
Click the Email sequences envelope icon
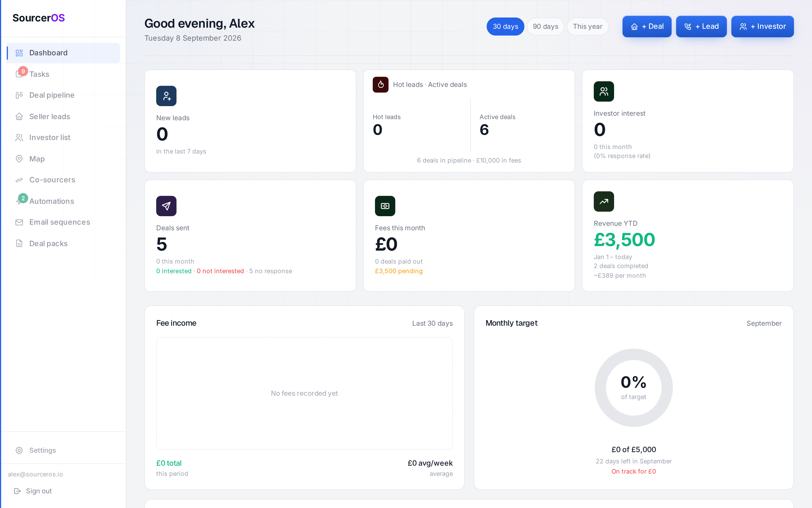coord(19,222)
